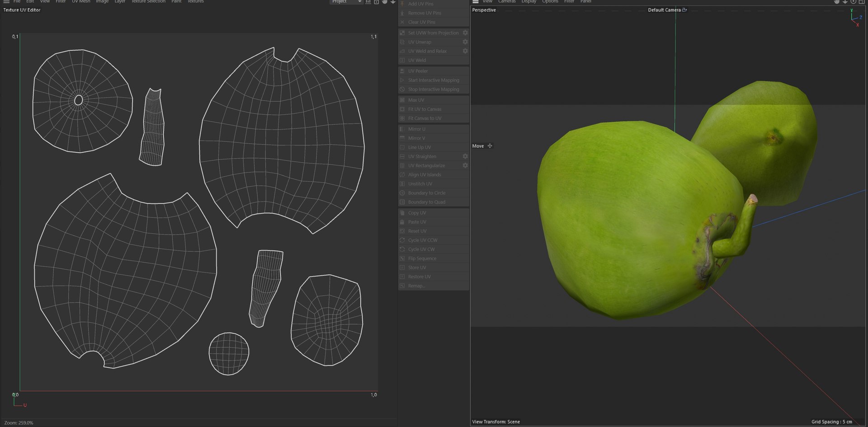The image size is (868, 427).
Task: Open settings gear for UV Unwrap
Action: (465, 42)
